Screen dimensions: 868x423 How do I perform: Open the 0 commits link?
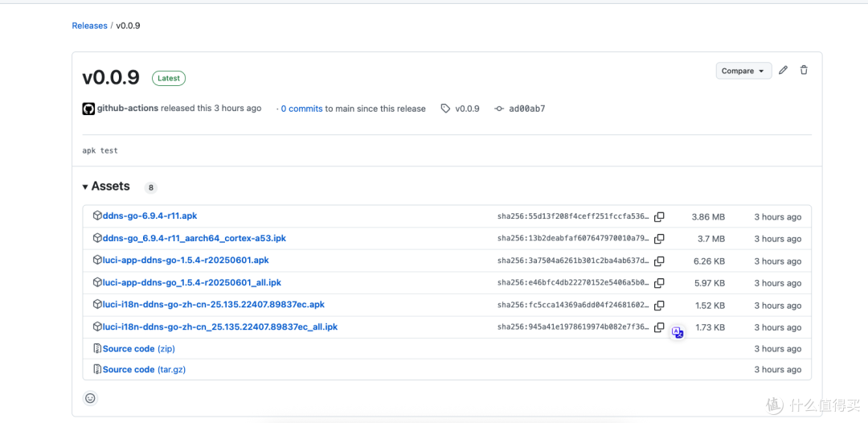point(301,109)
